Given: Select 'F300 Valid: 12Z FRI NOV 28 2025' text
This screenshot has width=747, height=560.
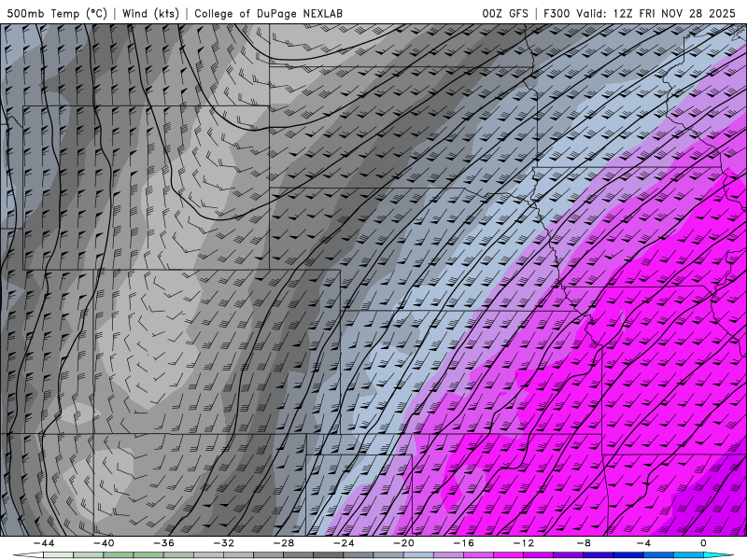Looking at the screenshot, I should tap(640, 13).
